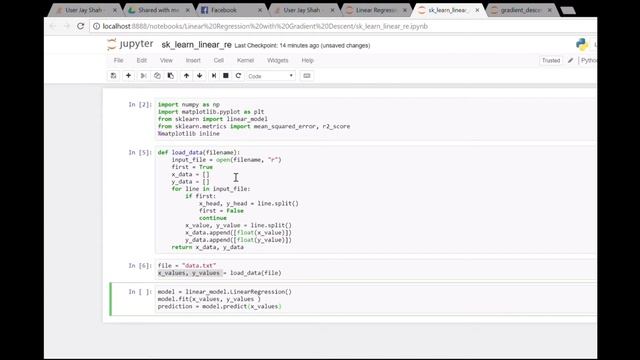The width and height of the screenshot is (640, 360).
Task: Open the Insert menu
Action: point(193,60)
